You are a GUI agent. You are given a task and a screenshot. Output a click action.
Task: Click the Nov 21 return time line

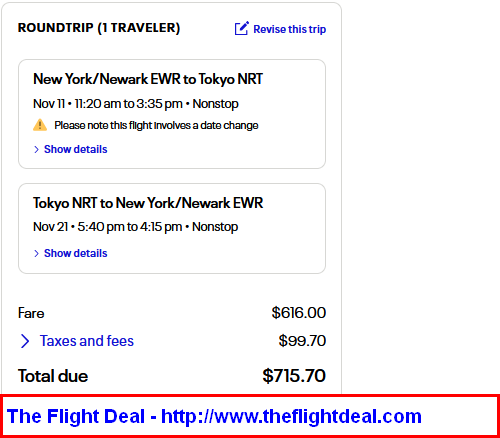point(135,227)
